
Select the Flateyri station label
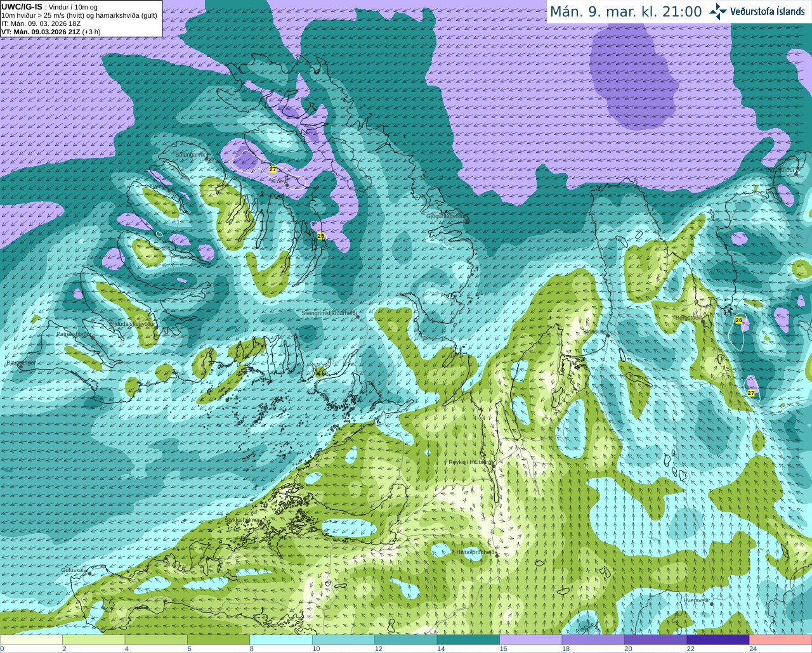point(159,186)
